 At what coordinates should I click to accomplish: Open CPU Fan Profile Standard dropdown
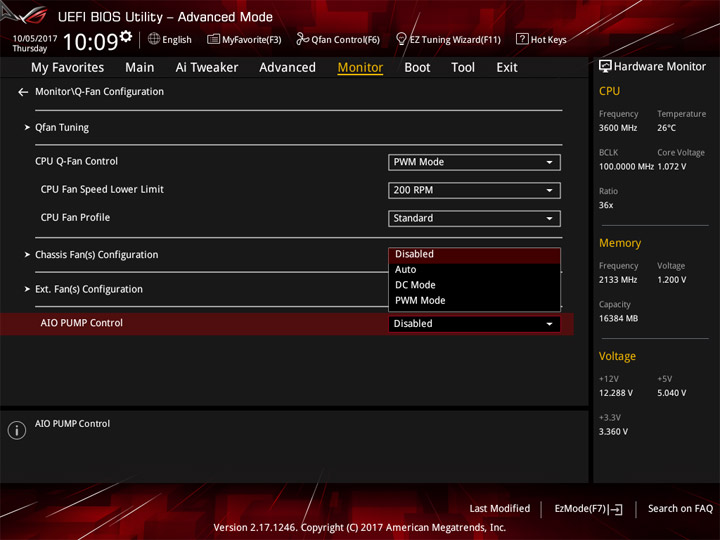coord(474,218)
